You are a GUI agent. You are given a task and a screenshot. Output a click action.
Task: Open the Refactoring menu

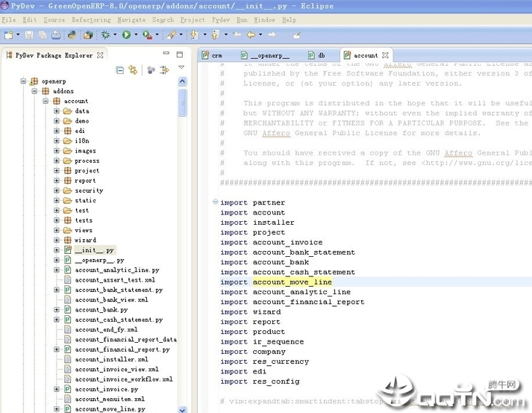pos(91,19)
